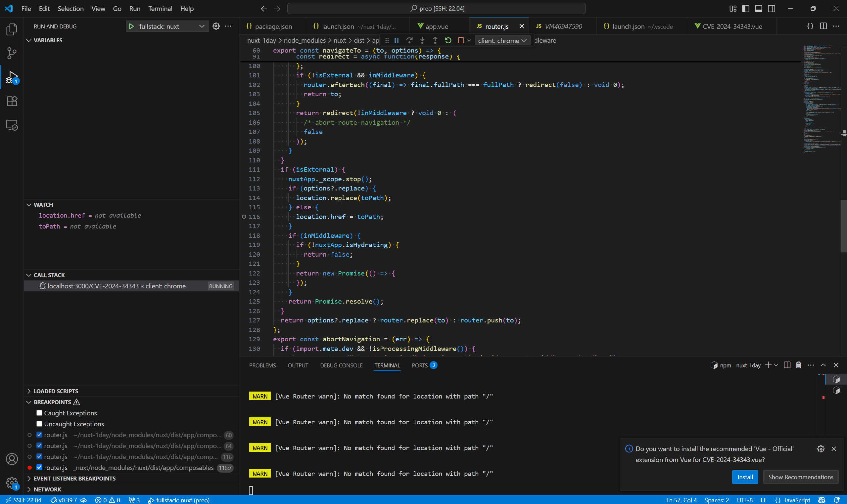Viewport: 847px width, 504px height.
Task: Enable Uncaught Exceptions breakpoint
Action: click(x=39, y=424)
